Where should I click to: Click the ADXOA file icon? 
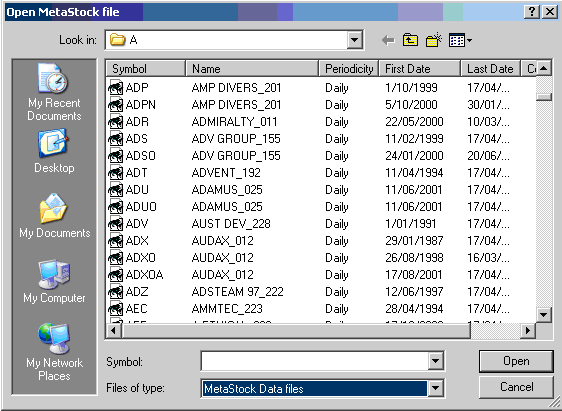[x=115, y=275]
